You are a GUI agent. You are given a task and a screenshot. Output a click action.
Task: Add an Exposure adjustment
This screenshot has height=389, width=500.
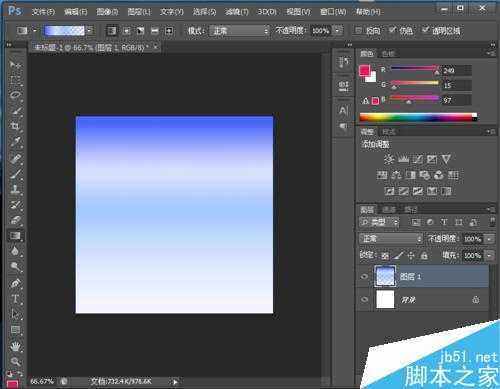432,159
